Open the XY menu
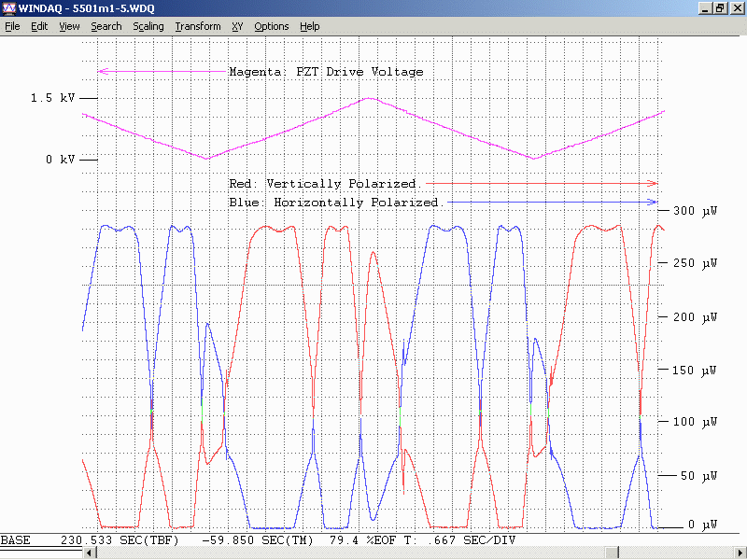The height and width of the screenshot is (560, 747). pos(238,26)
